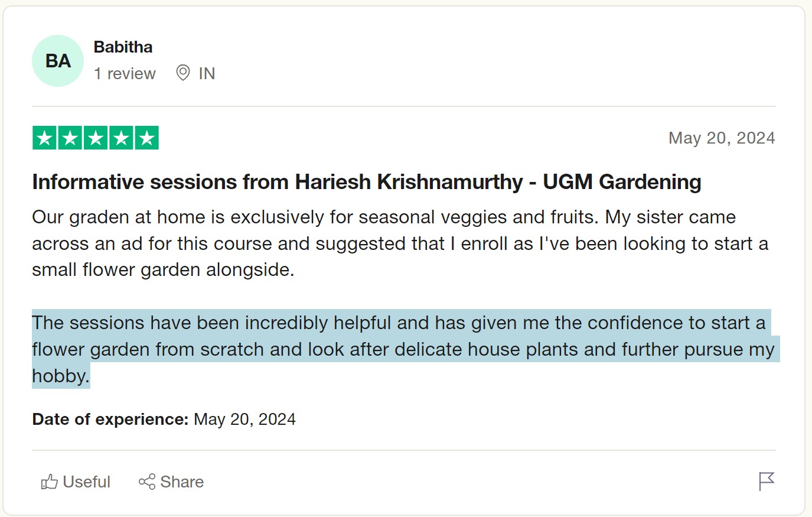Open the 'Informative sessions from Hariesh Krishnamurthy' title
The width and height of the screenshot is (812, 517).
click(366, 182)
